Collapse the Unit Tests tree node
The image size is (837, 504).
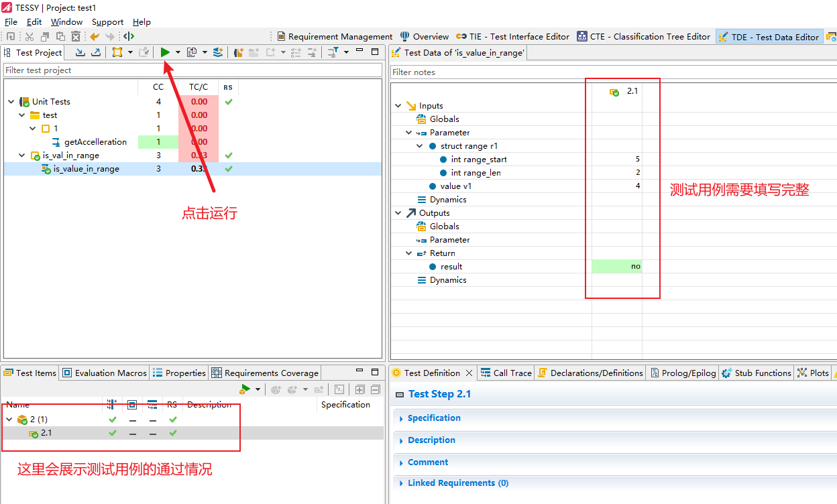[11, 102]
